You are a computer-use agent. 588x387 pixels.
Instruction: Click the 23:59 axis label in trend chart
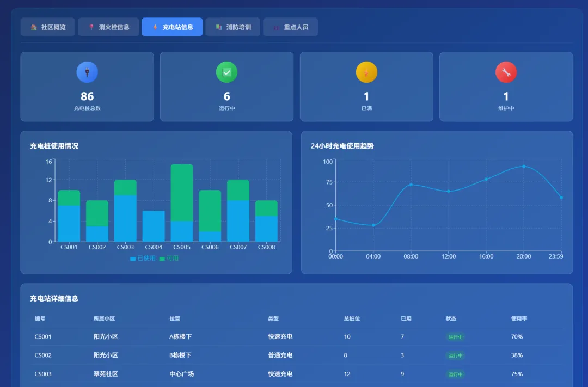tap(556, 256)
